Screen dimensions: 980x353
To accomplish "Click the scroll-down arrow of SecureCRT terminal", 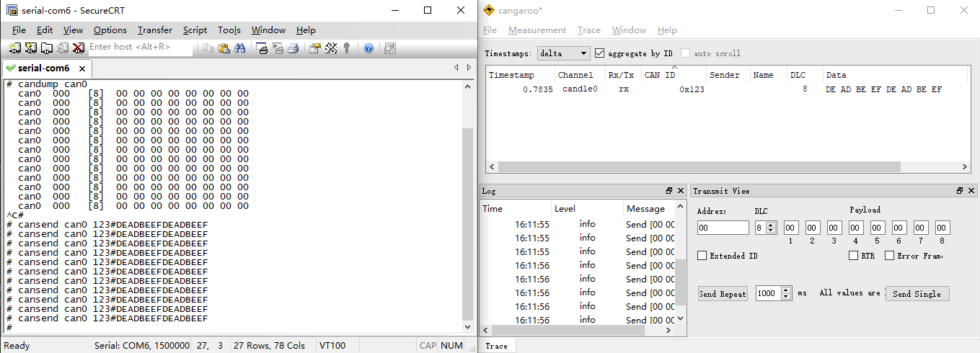I will [467, 328].
